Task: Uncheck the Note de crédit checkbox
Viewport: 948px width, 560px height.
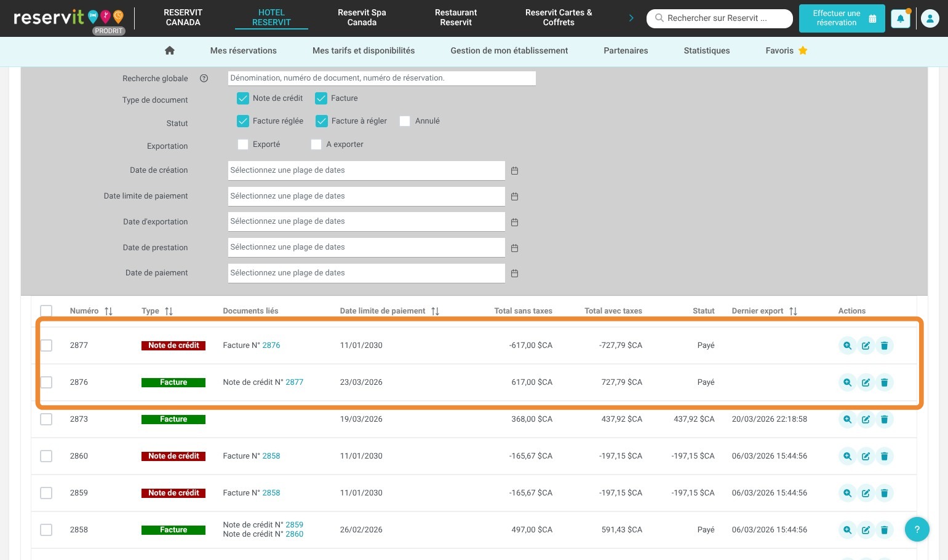Action: pyautogui.click(x=243, y=98)
